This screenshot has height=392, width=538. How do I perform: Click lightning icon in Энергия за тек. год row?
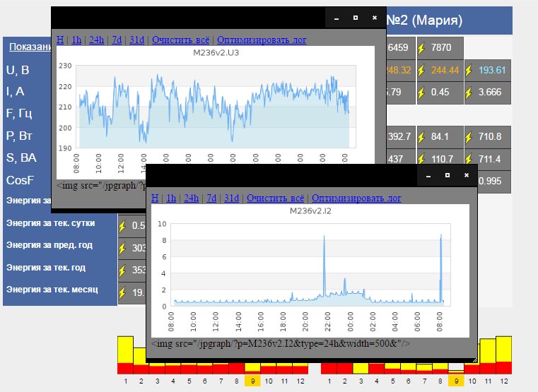coord(122,271)
